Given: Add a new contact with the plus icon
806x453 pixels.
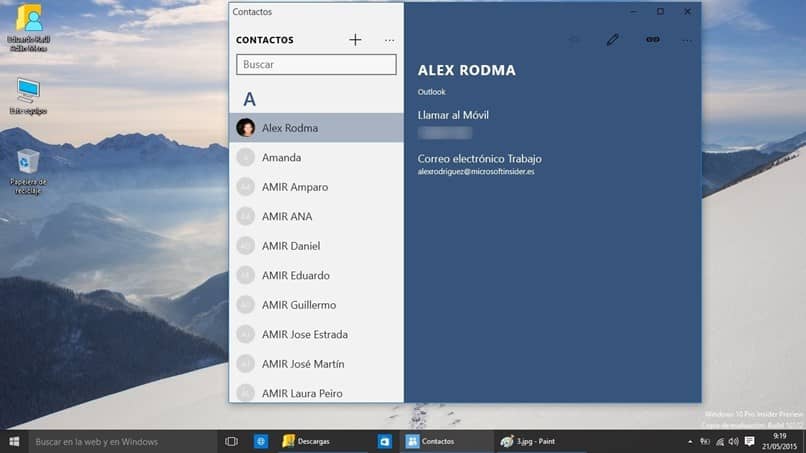Looking at the screenshot, I should [355, 40].
